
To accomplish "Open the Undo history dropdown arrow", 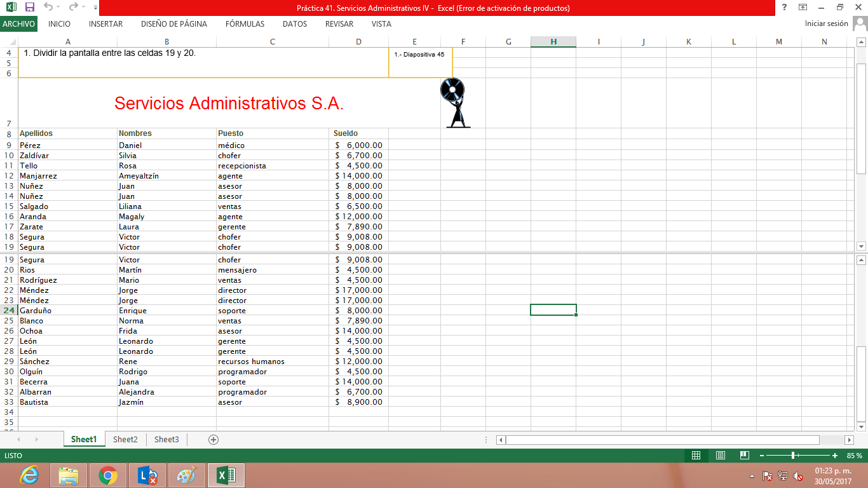I will [x=59, y=8].
